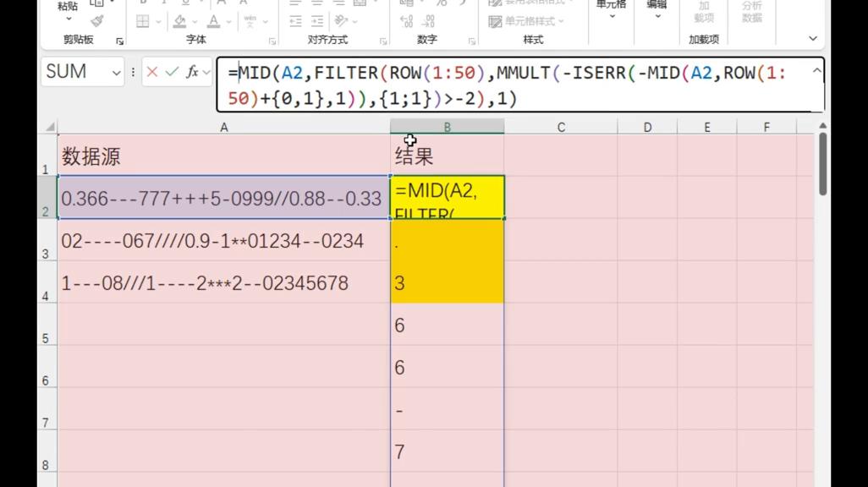Select row 1 header
The width and height of the screenshot is (868, 487).
click(47, 155)
